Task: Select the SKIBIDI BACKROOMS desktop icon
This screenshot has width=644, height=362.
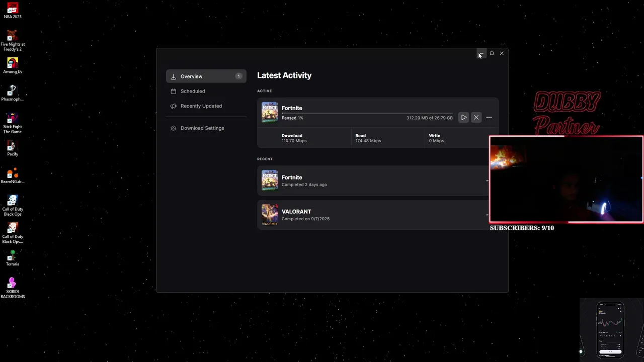Action: pyautogui.click(x=13, y=288)
